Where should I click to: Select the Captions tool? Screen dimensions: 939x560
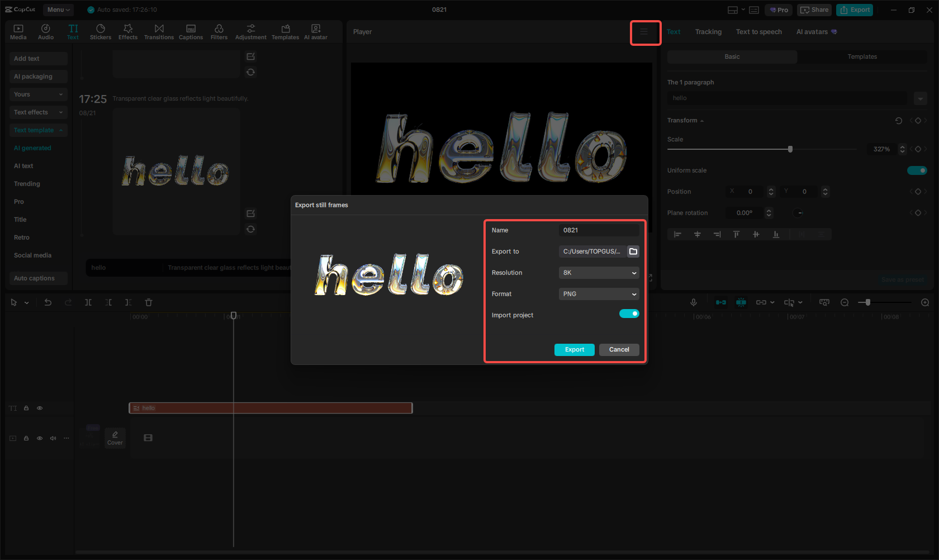click(191, 31)
